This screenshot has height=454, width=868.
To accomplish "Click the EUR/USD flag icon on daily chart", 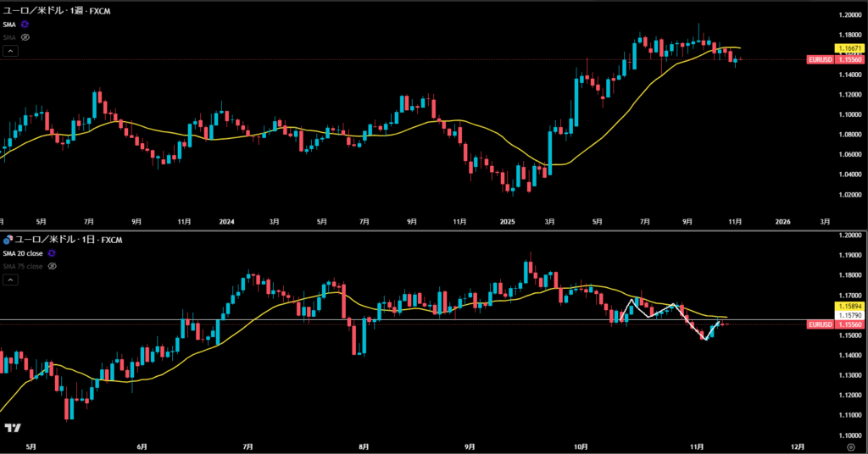I will [x=8, y=240].
